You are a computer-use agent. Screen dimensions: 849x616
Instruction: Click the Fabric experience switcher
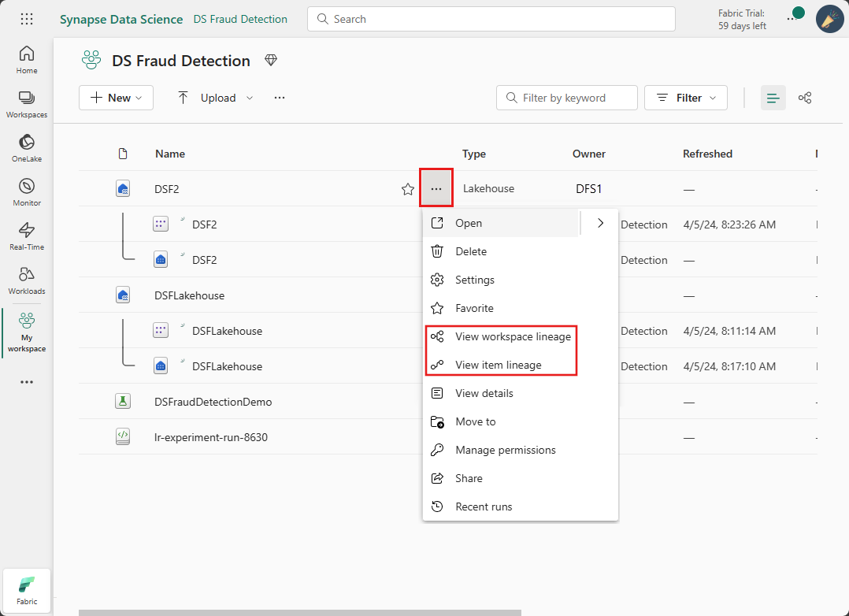click(x=27, y=591)
